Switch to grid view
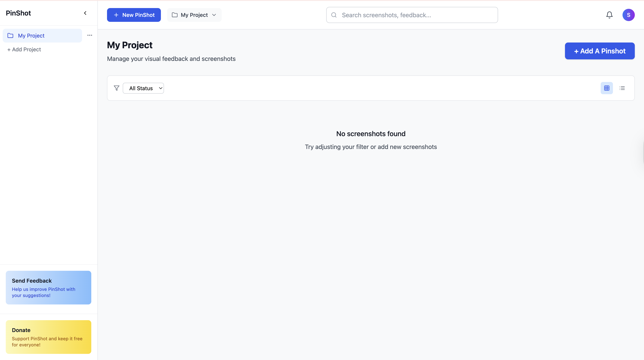The image size is (644, 360). click(x=606, y=88)
